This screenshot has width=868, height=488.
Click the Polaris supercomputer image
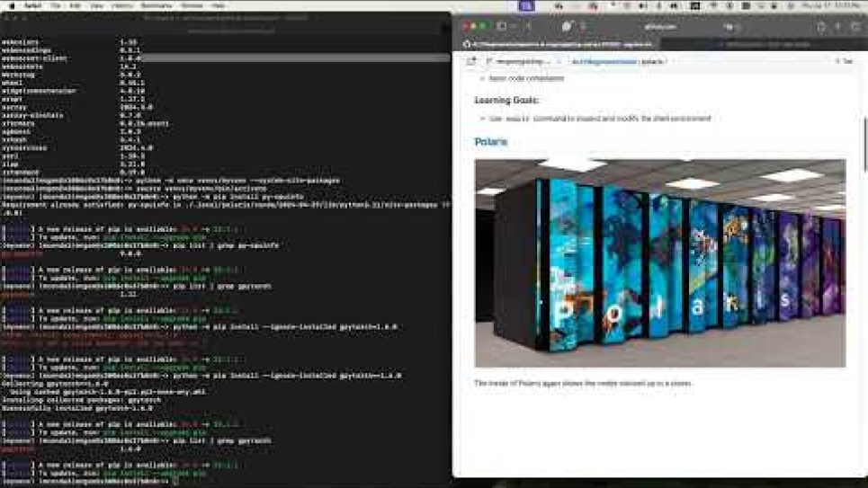660,263
